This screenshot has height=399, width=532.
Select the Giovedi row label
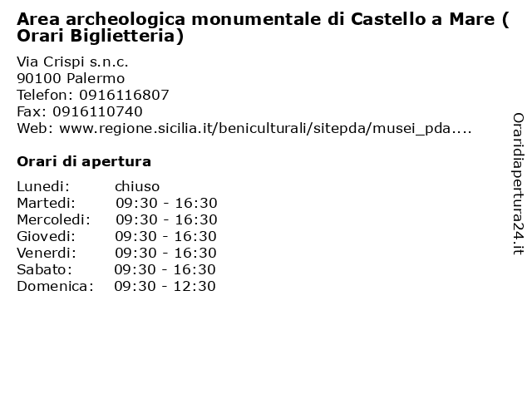pyautogui.click(x=47, y=236)
